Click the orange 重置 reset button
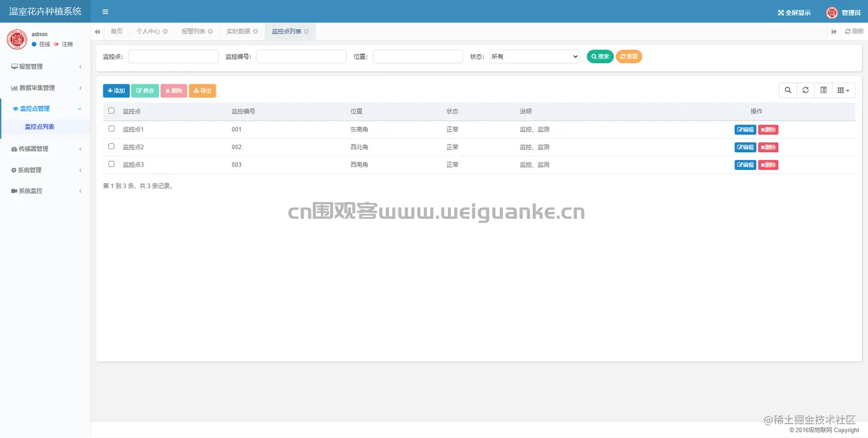The width and height of the screenshot is (868, 438). click(x=629, y=56)
